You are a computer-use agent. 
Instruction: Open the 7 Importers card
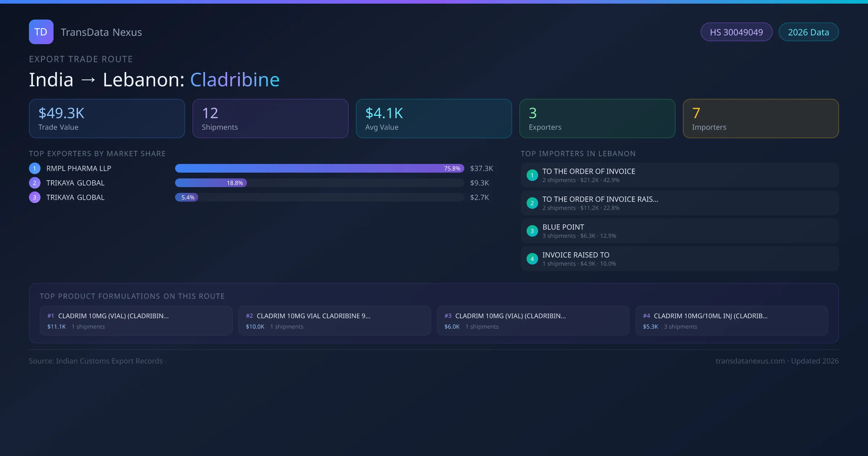pos(760,118)
